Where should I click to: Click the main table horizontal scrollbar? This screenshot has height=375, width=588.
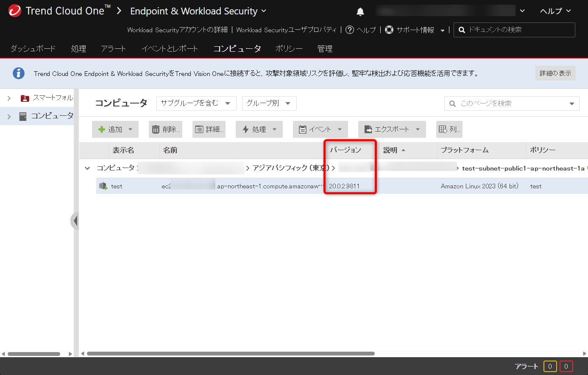(231, 353)
